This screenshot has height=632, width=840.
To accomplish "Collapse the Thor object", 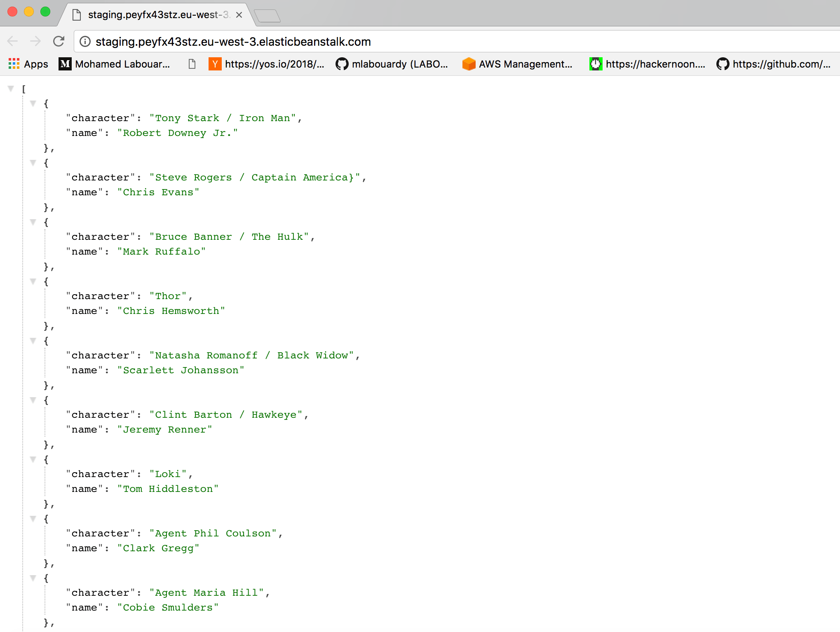I will [x=33, y=281].
